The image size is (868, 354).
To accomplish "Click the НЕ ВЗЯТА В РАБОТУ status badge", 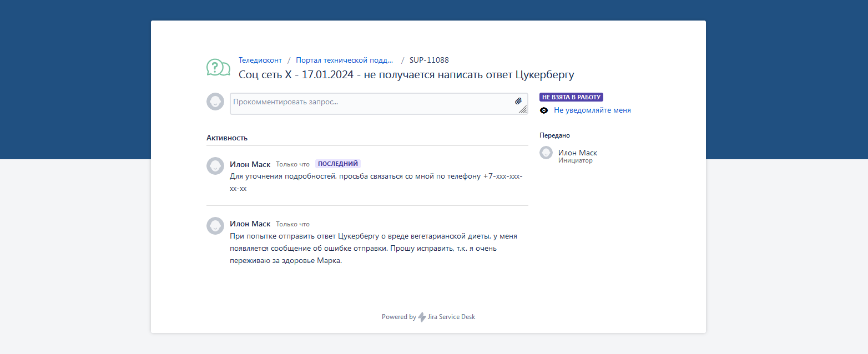I will coord(571,97).
